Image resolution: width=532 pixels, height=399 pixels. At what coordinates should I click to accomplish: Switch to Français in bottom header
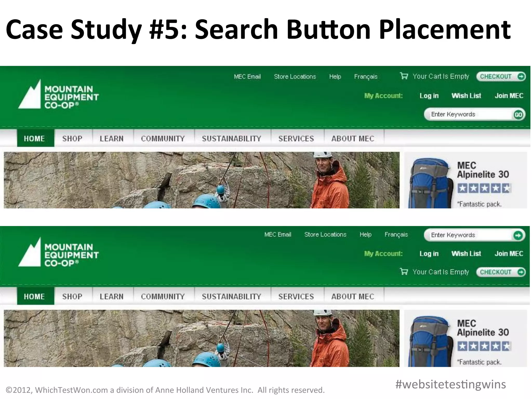396,235
